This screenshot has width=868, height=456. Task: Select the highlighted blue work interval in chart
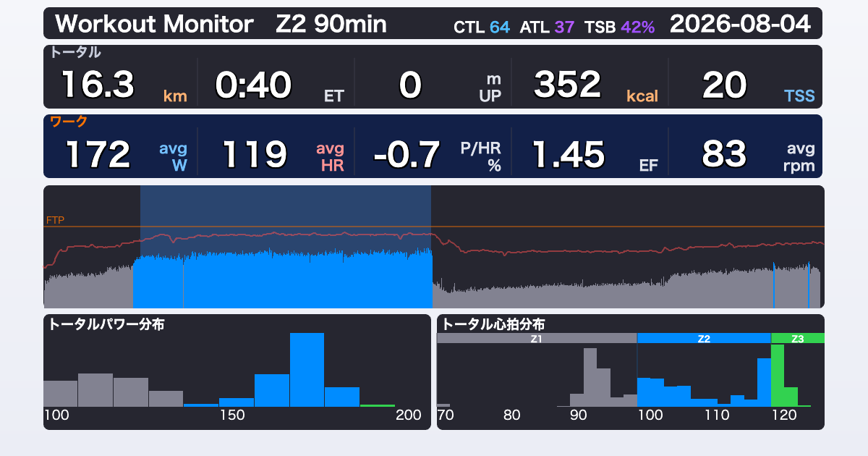[x=286, y=247]
